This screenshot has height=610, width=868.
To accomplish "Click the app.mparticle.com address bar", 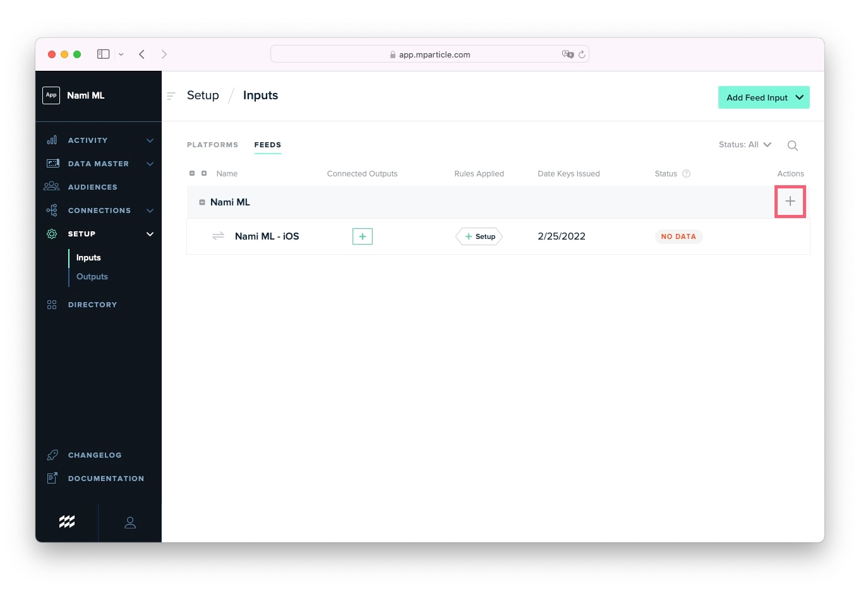I will pyautogui.click(x=430, y=54).
